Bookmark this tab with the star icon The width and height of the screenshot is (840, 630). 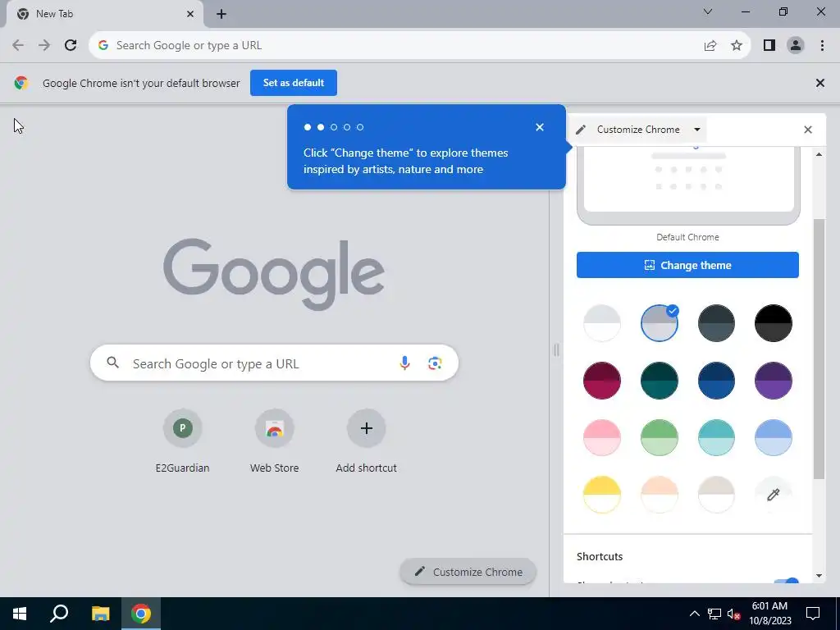tap(737, 46)
